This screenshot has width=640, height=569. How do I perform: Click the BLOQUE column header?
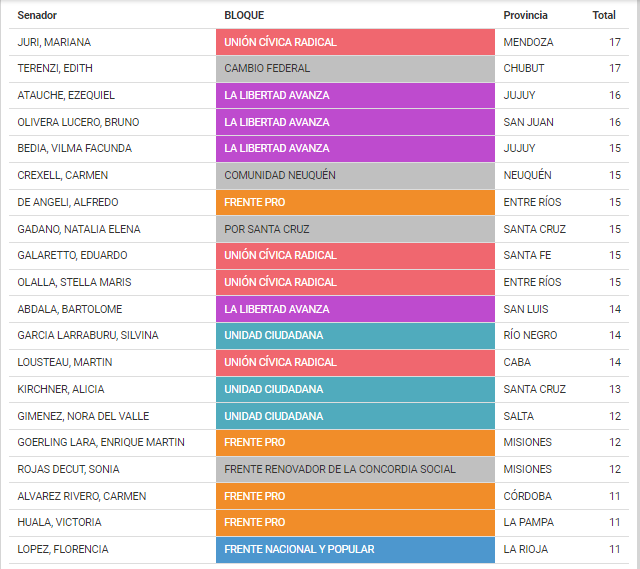(246, 15)
